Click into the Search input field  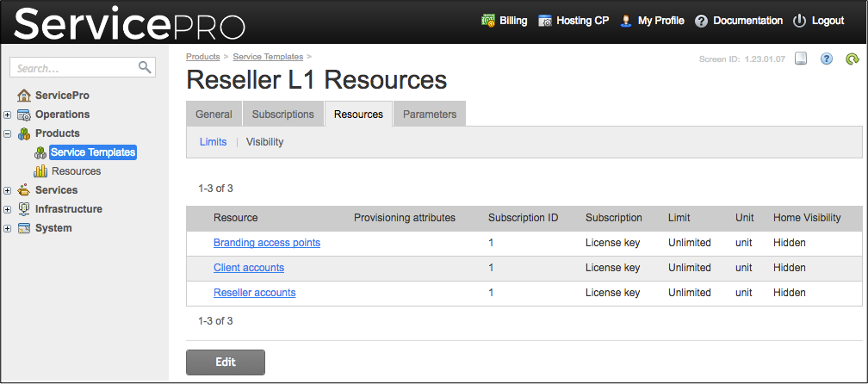click(73, 68)
